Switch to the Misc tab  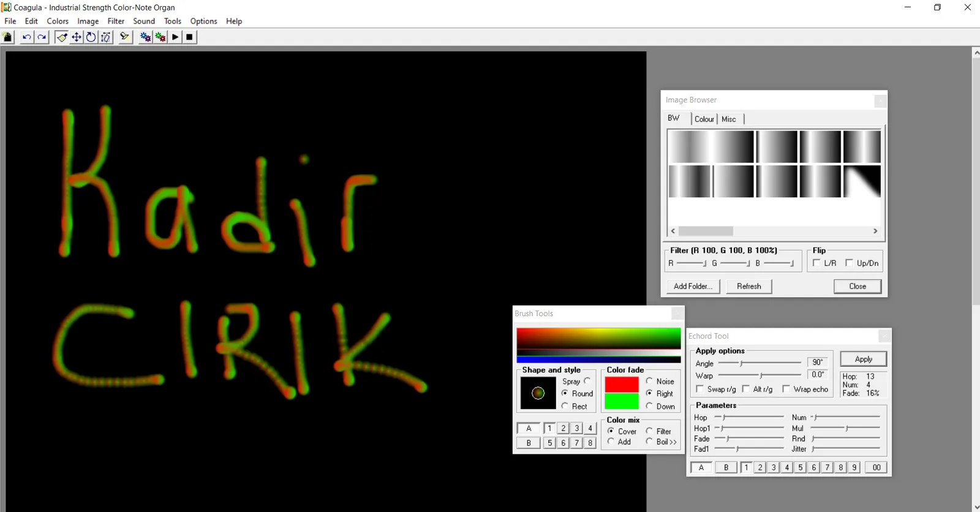729,119
